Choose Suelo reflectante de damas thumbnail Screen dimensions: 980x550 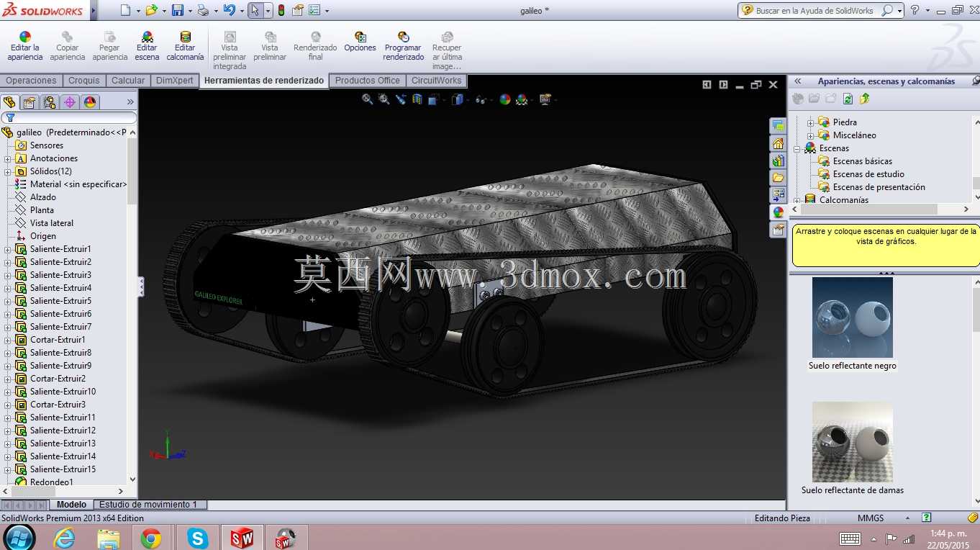[x=852, y=442]
